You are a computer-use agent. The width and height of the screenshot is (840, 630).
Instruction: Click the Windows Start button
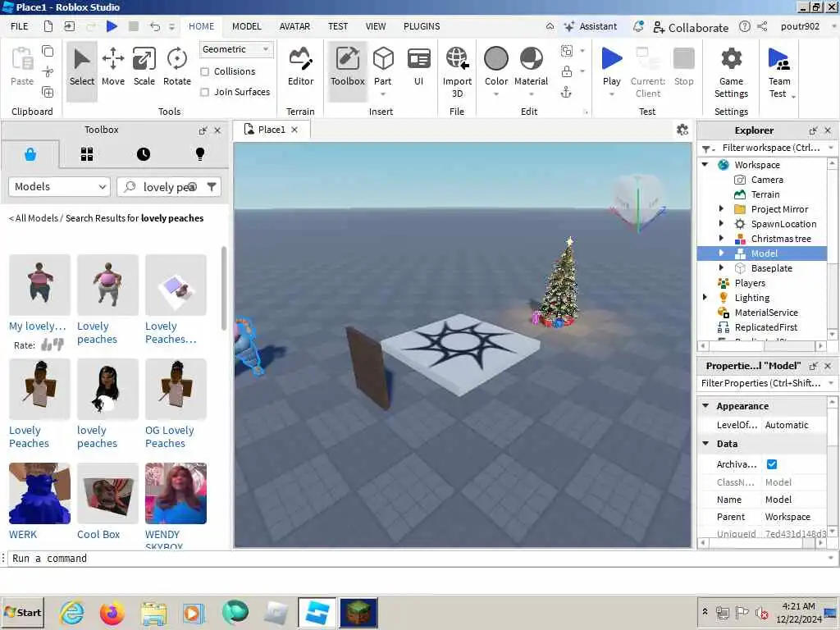pos(22,613)
